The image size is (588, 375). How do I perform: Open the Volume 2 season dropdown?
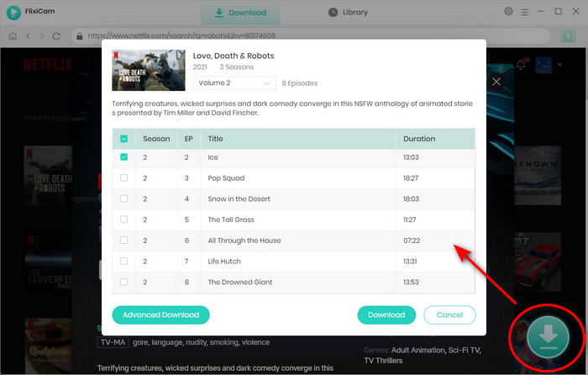click(234, 83)
